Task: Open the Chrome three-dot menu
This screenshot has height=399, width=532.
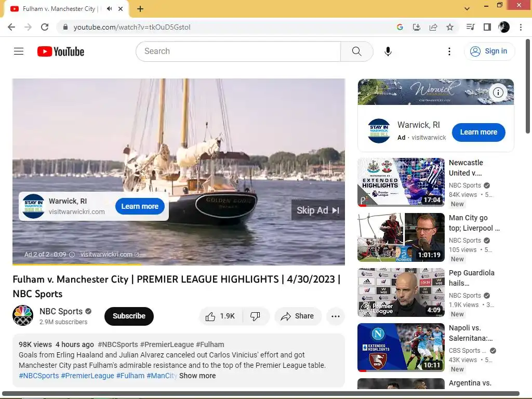Action: [x=521, y=27]
